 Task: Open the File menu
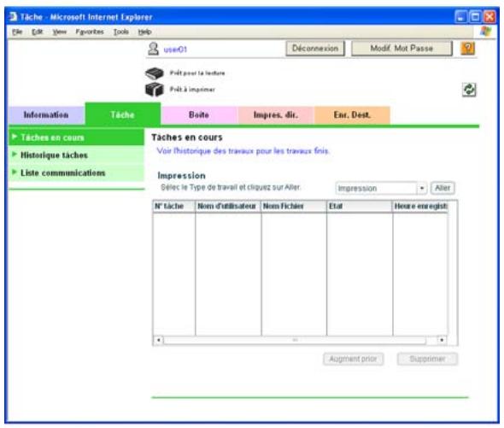point(17,32)
